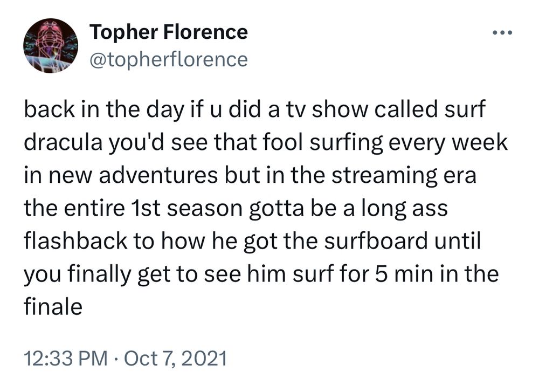Click the phrase 'surf dracula' in the tweet
Viewport: 539px width, 392px height.
pyautogui.click(x=65, y=142)
